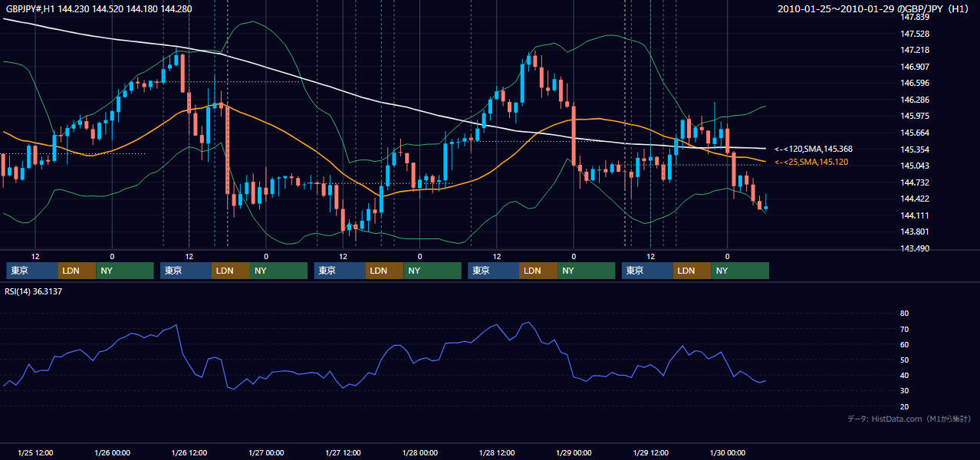Image resolution: width=980 pixels, height=460 pixels.
Task: Select price level 144.732 on the axis
Action: [916, 182]
